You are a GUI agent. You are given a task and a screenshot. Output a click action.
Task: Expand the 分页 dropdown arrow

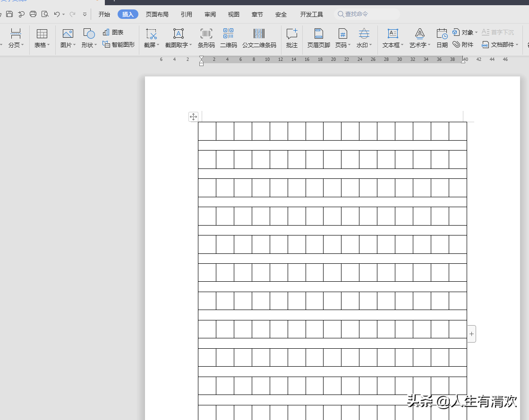click(x=23, y=45)
